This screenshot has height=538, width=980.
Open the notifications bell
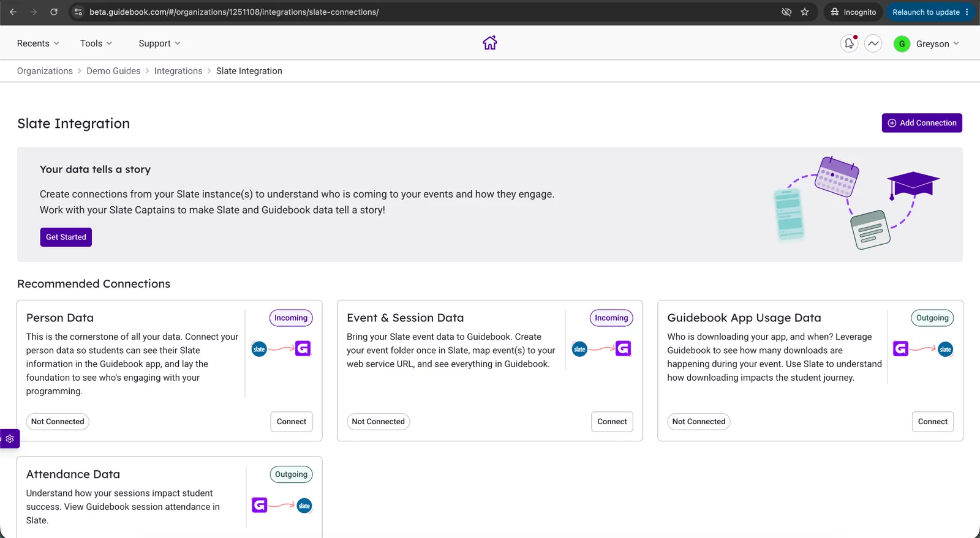coord(849,43)
